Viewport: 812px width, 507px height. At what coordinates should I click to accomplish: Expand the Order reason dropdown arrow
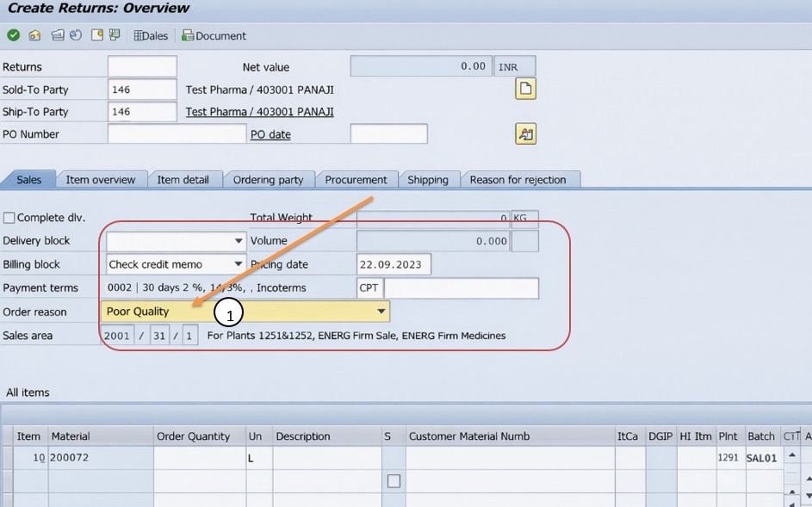click(381, 312)
